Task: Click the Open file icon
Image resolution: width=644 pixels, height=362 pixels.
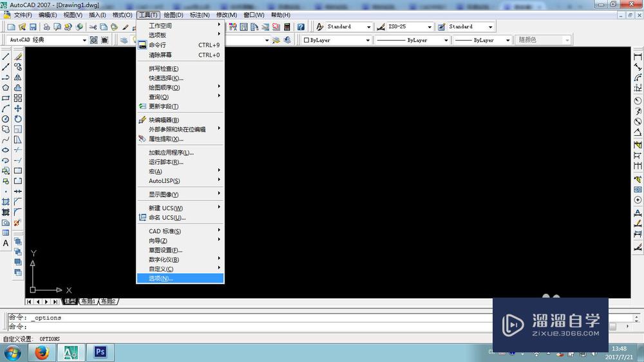Action: (22, 26)
